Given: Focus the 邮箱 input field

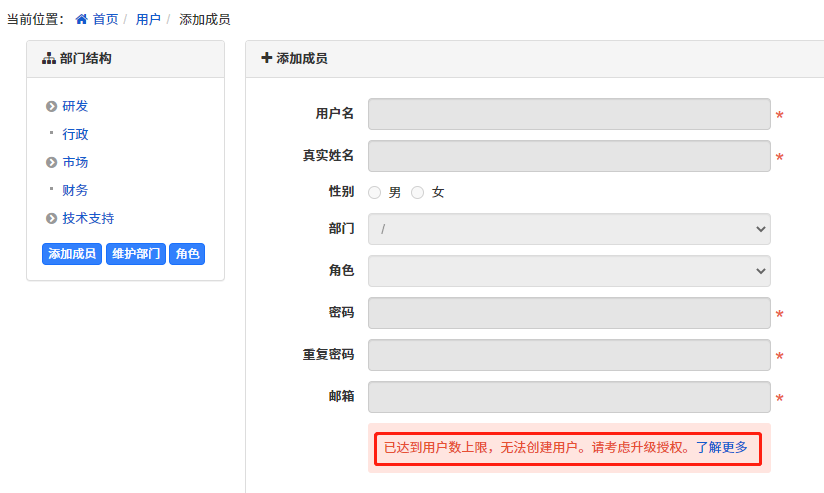Looking at the screenshot, I should 569,397.
